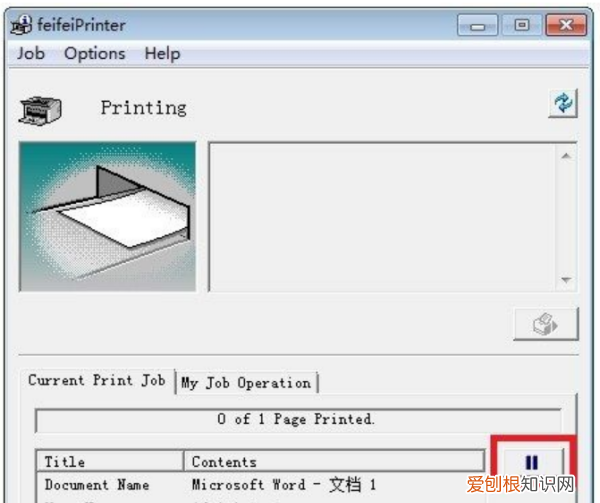Click inside the empty status message box
Screen dimensions: 600x503
[382, 217]
